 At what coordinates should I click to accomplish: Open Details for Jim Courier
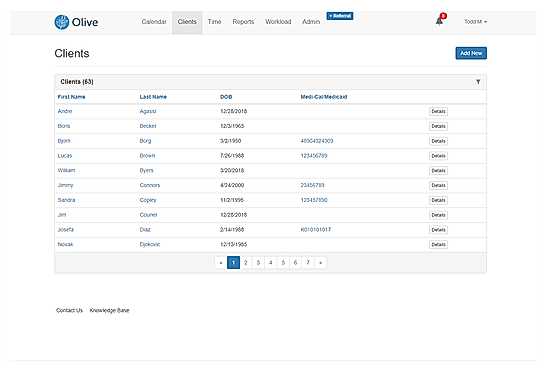pos(438,215)
